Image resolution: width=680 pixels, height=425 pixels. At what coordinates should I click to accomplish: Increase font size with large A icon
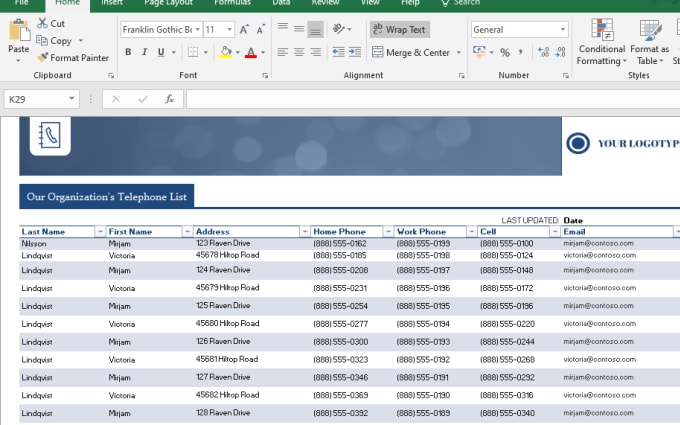244,29
